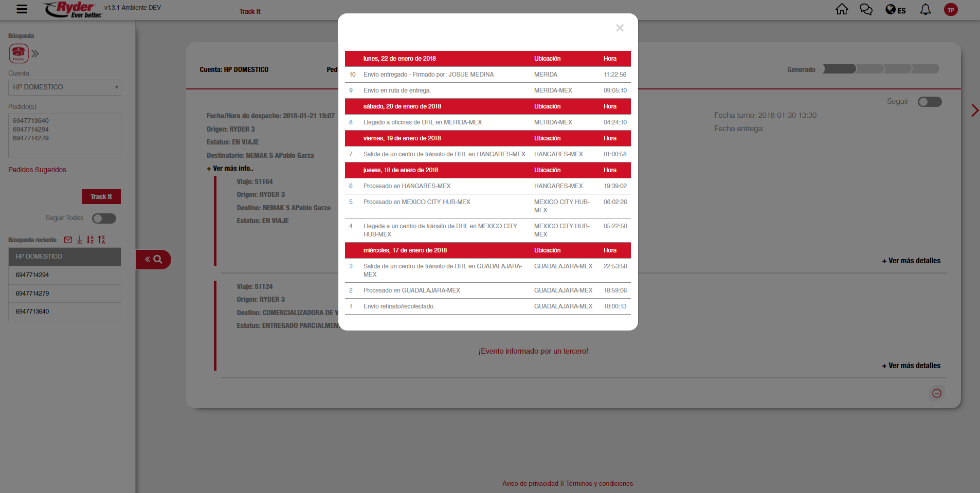Viewport: 980px width, 493px height.
Task: Click the Generado progress bar
Action: point(881,69)
